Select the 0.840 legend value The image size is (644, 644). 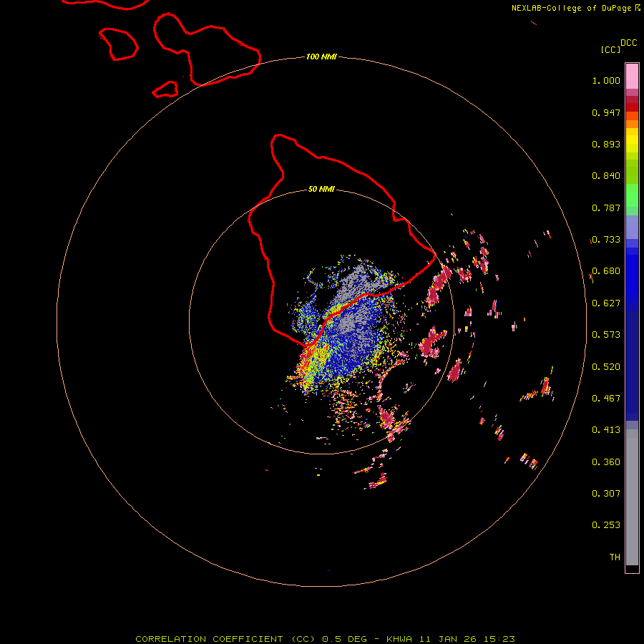(606, 176)
